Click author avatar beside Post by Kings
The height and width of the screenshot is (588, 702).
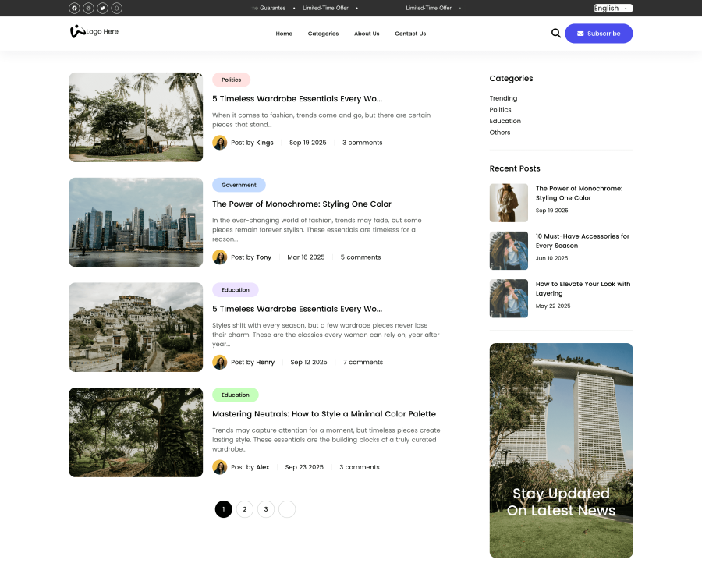tap(220, 143)
